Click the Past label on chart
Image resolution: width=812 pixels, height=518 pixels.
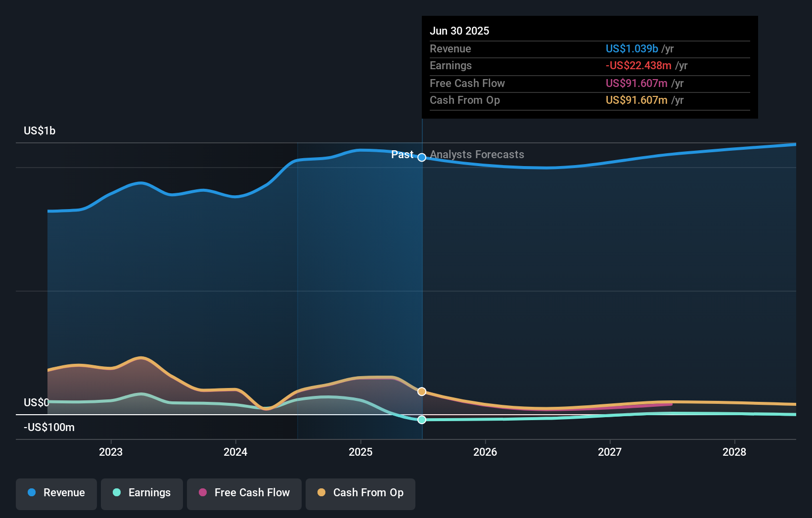point(402,155)
